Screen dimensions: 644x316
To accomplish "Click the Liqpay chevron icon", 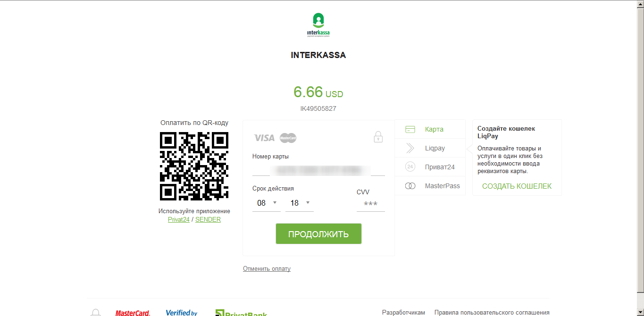I will click(x=410, y=148).
